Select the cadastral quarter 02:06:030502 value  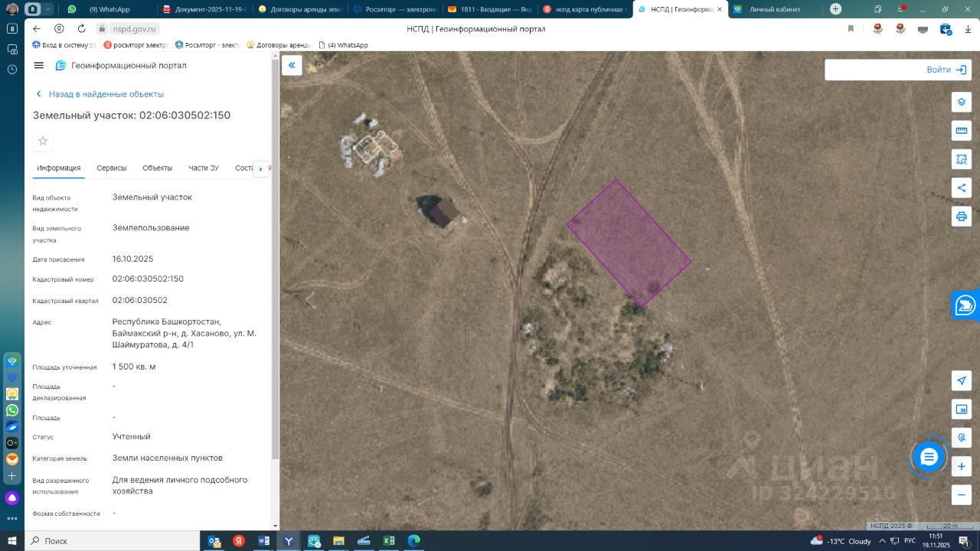pos(140,300)
